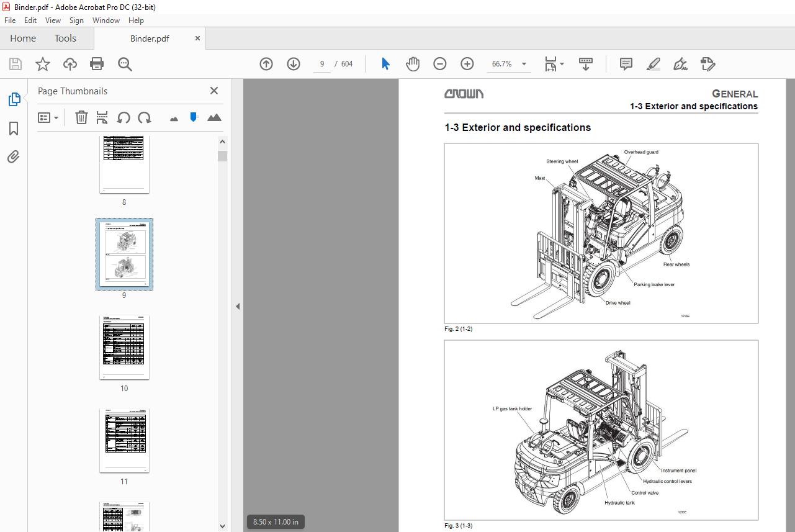Close the Binder.pdf tab
This screenshot has height=532, width=795.
pyautogui.click(x=198, y=38)
